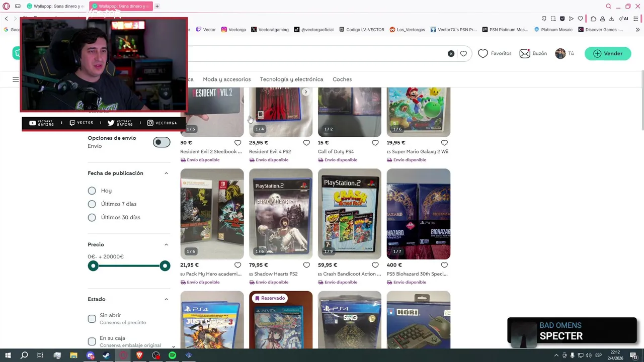Open the Shadow Hearts PS2 product photo
This screenshot has height=362, width=644.
click(x=281, y=214)
